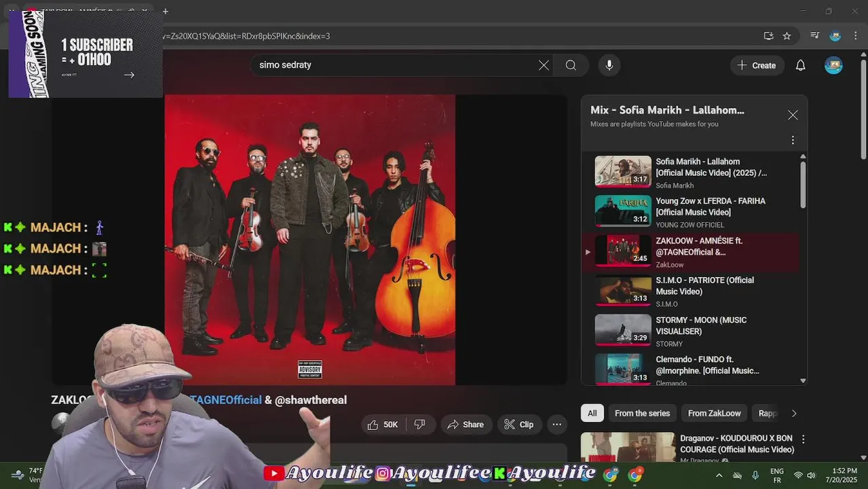Show more filter chips with right chevron
The width and height of the screenshot is (868, 489).
pyautogui.click(x=794, y=413)
